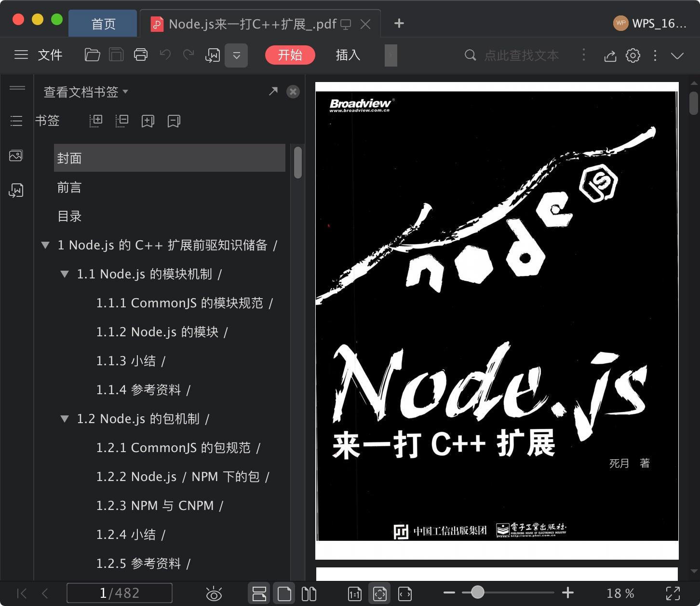Collapse the 1.1 Node.js 的模块机制 section

(x=65, y=274)
